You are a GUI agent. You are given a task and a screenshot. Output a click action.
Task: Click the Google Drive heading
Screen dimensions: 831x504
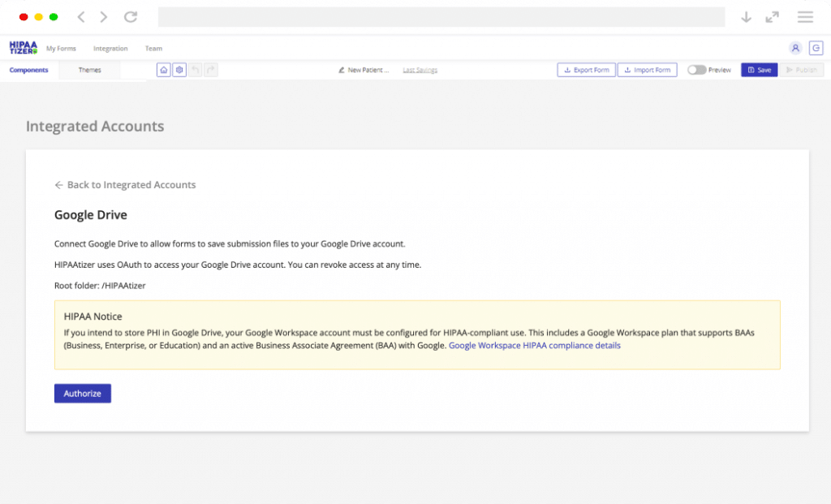pyautogui.click(x=91, y=214)
